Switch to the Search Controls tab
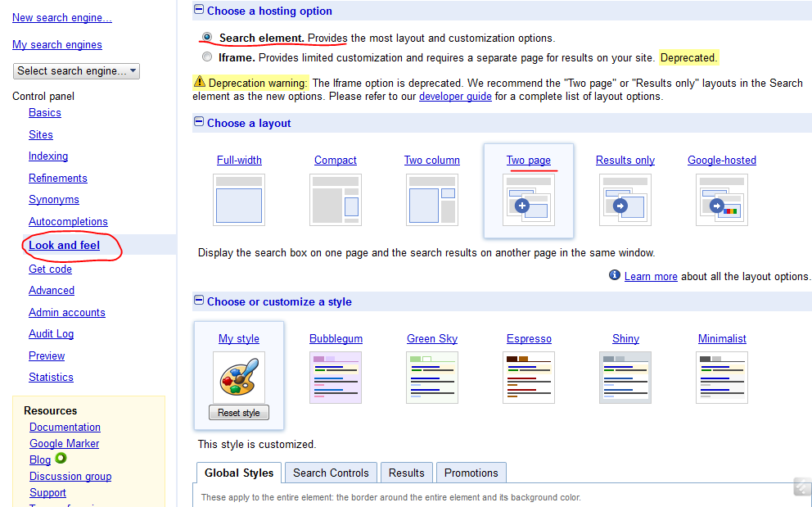The height and width of the screenshot is (507, 812). (331, 473)
